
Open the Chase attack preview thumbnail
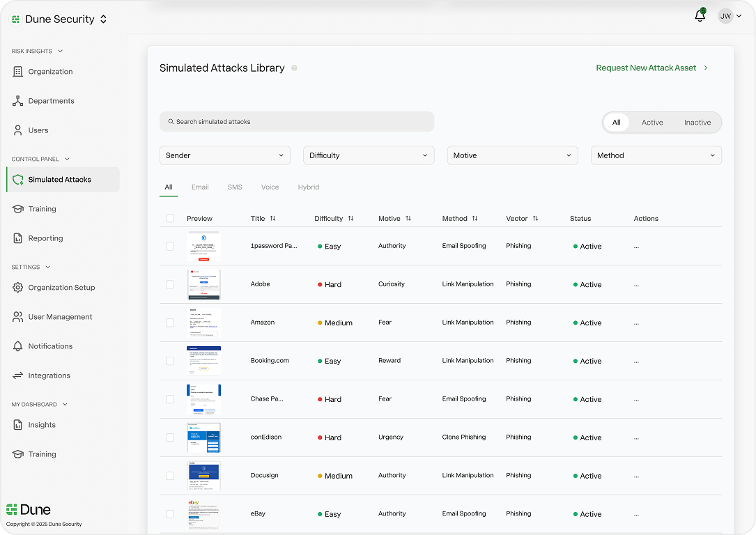coord(203,399)
